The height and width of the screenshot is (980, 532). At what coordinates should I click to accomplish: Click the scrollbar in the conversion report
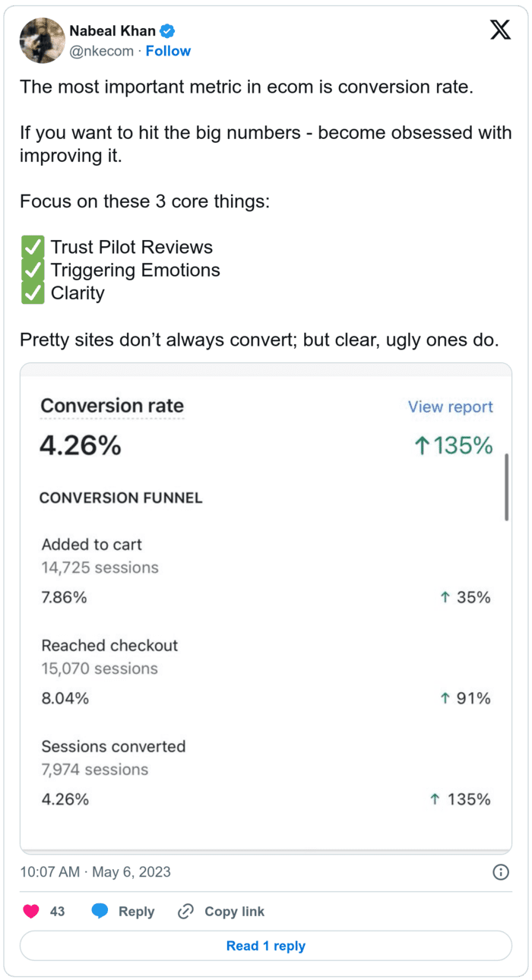(506, 488)
